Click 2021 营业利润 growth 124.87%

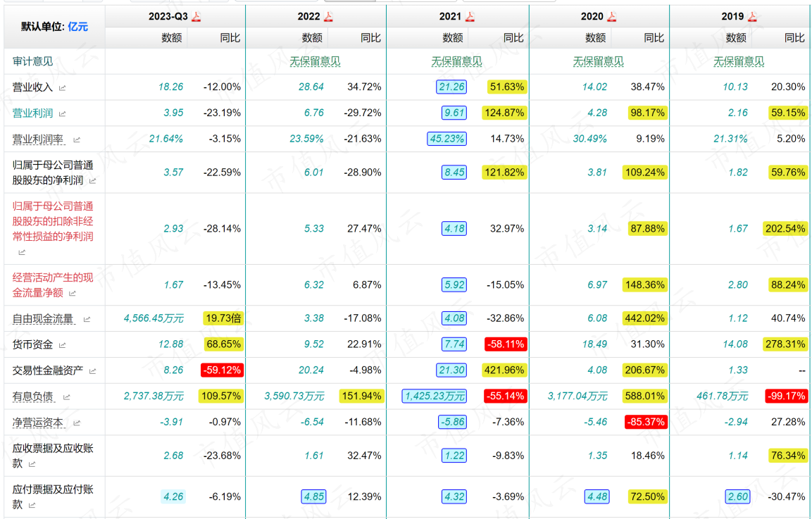point(504,113)
